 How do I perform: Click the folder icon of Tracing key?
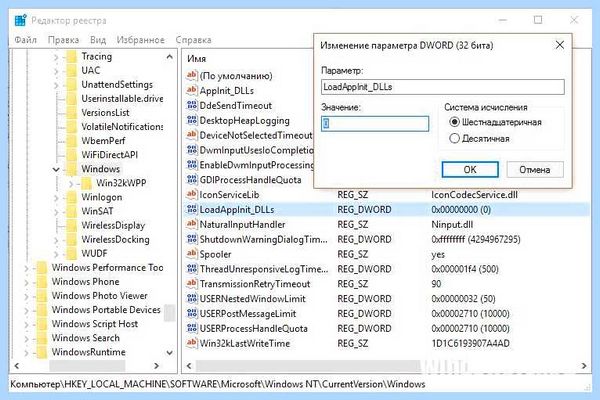(72, 57)
